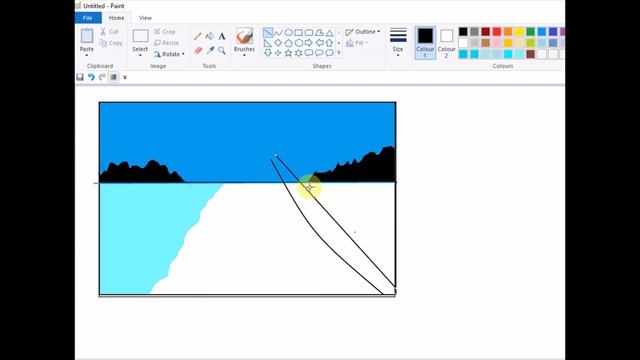Viewport: 640px width, 360px height.
Task: Open the Brushes tool
Action: pos(244,36)
